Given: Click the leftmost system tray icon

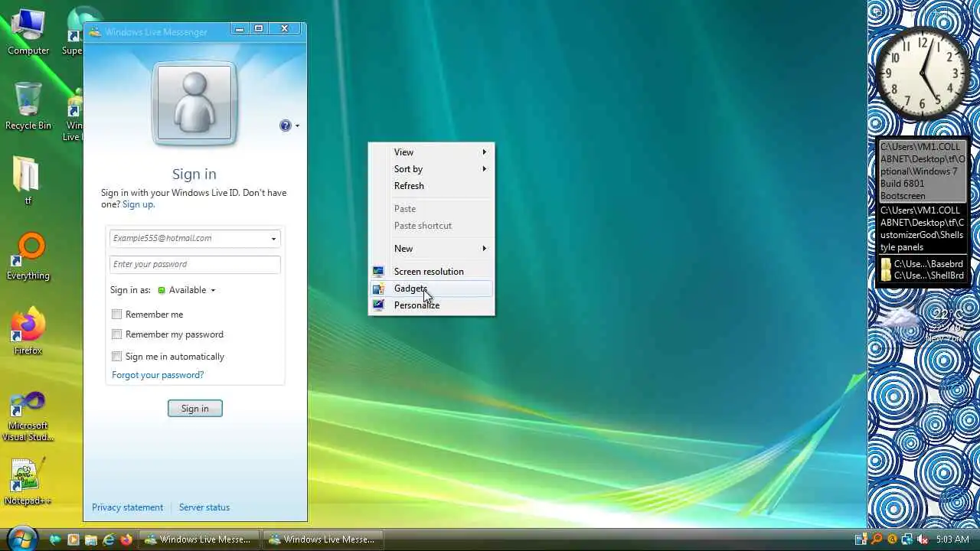Looking at the screenshot, I should tap(861, 540).
